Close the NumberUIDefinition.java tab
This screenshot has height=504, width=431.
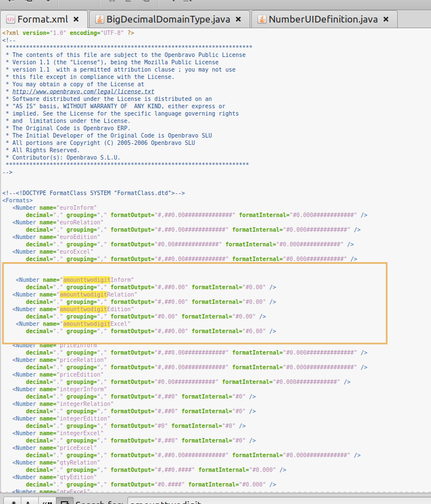click(386, 19)
